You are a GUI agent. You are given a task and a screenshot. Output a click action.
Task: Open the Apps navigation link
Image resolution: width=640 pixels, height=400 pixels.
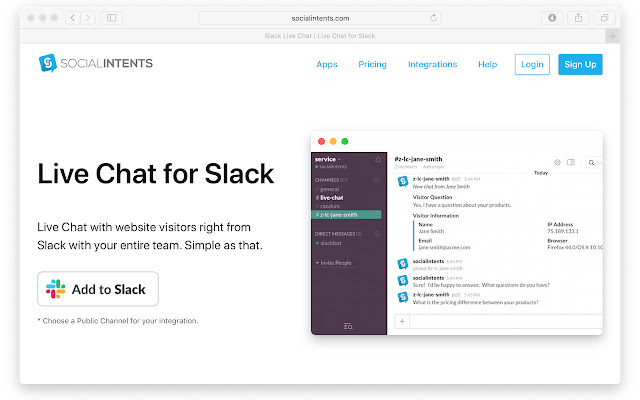click(x=327, y=64)
